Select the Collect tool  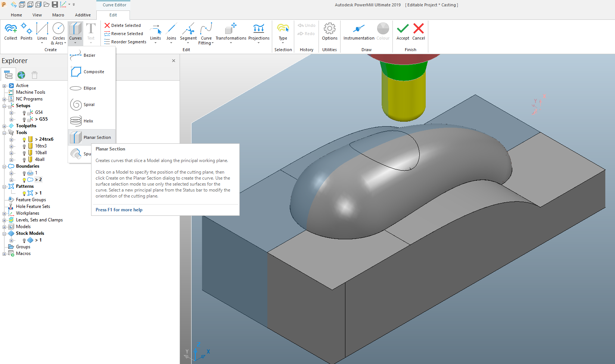click(10, 33)
